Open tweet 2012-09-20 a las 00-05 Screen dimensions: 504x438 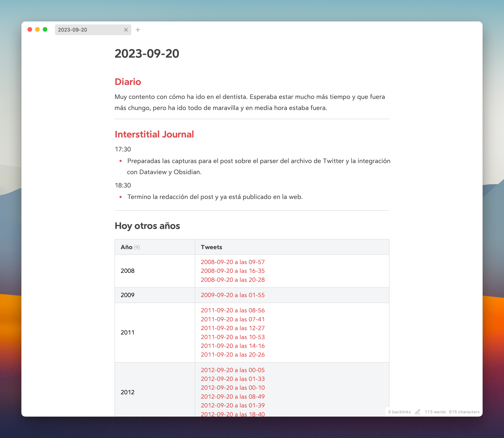click(x=233, y=370)
